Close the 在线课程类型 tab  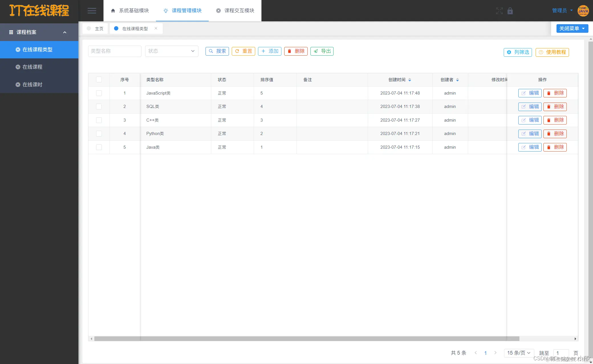tap(156, 28)
